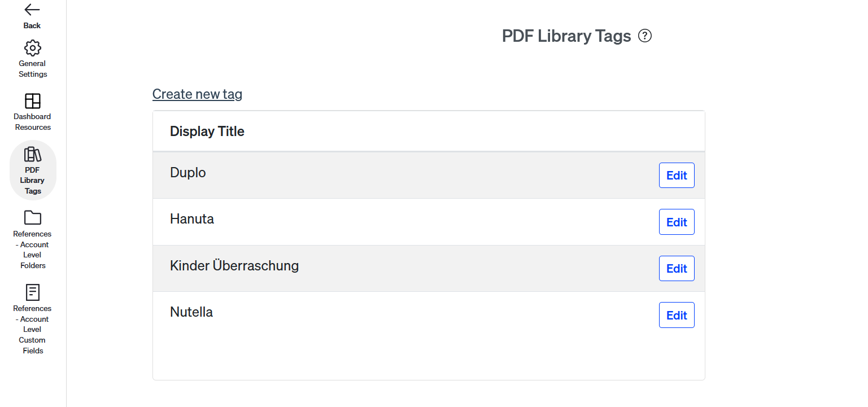Click the Dashboard Resources grid icon

33,101
